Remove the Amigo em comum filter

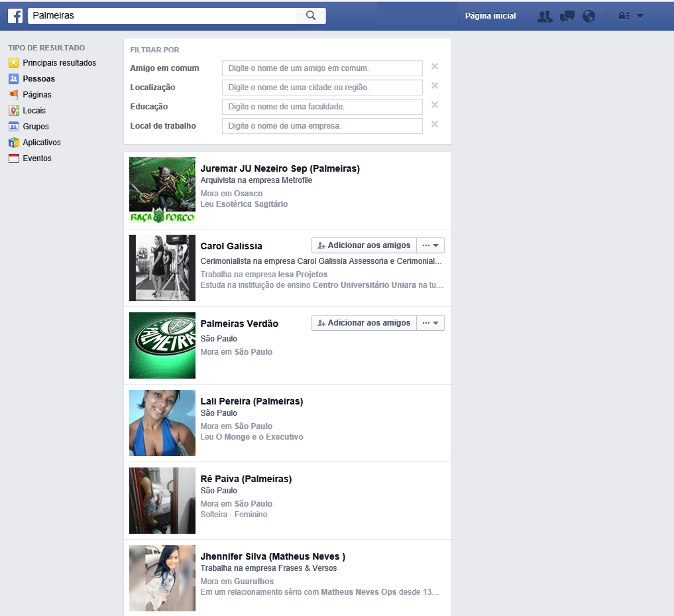435,66
